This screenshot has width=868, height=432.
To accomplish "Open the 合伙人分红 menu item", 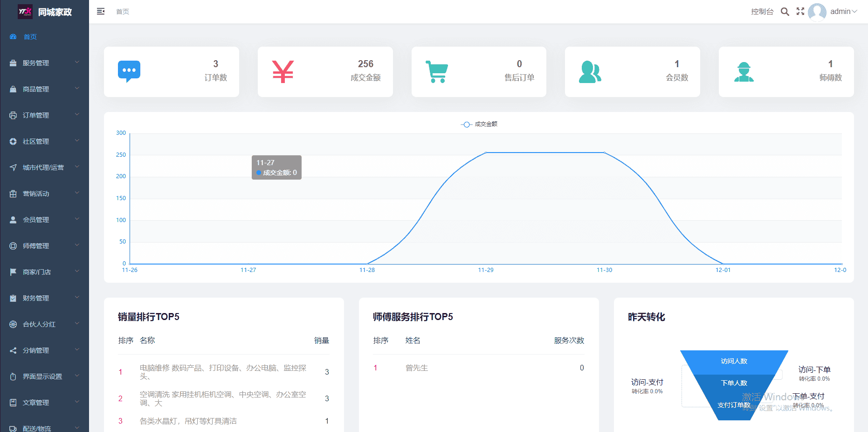I will click(44, 324).
